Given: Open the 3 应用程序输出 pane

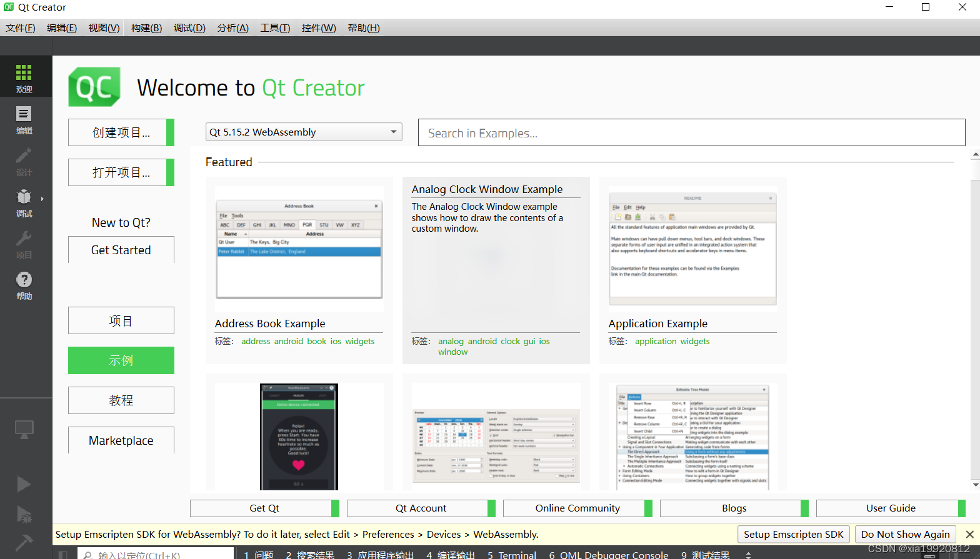Looking at the screenshot, I should click(381, 555).
